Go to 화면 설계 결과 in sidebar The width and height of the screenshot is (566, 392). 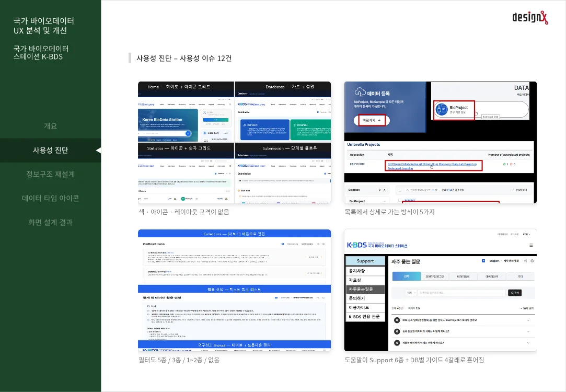50,222
